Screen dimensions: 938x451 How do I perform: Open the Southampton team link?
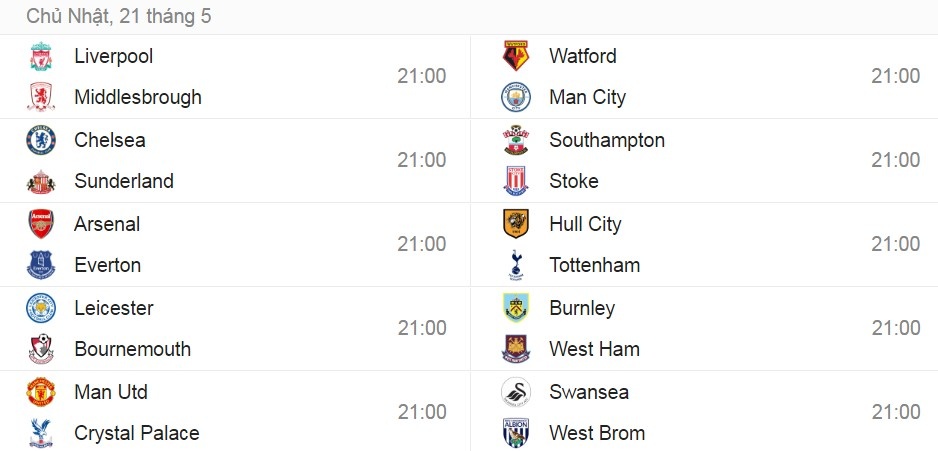click(x=607, y=140)
